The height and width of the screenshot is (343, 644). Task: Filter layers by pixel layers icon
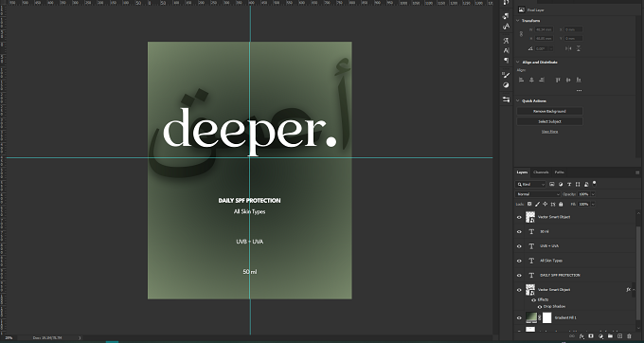551,184
